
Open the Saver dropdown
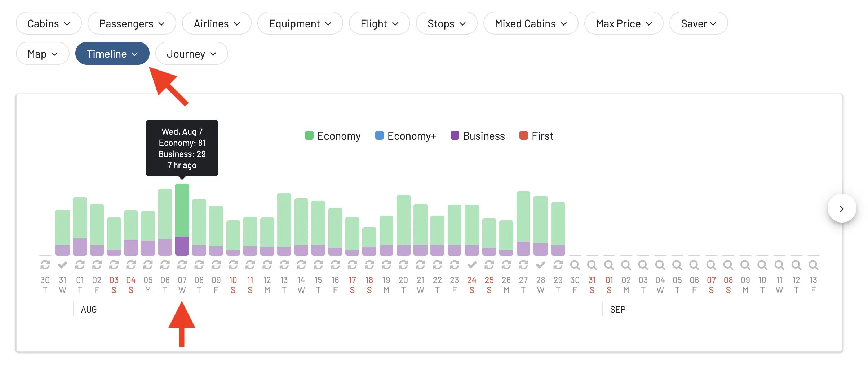[699, 23]
